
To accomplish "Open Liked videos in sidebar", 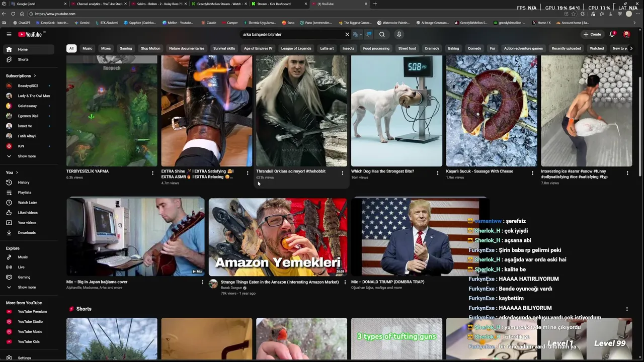I will (30, 213).
